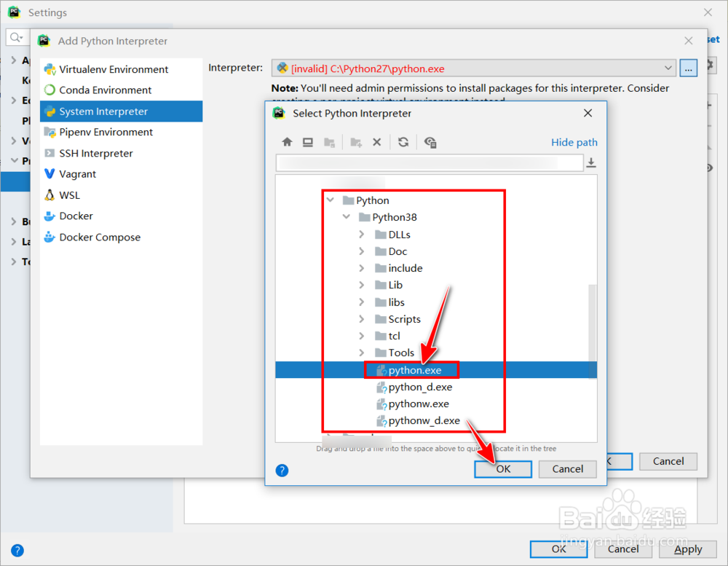Click the python_d.exe file icon

[381, 387]
